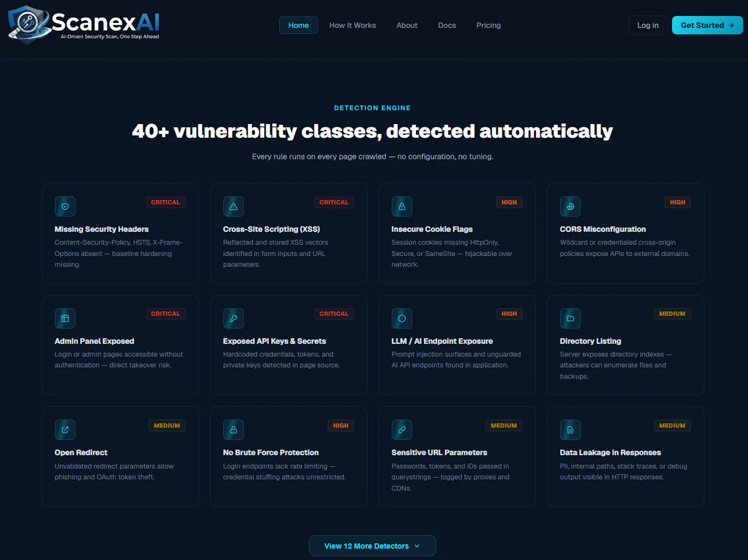
Task: Click 'Server exposes directory indexes' description
Action: click(616, 365)
